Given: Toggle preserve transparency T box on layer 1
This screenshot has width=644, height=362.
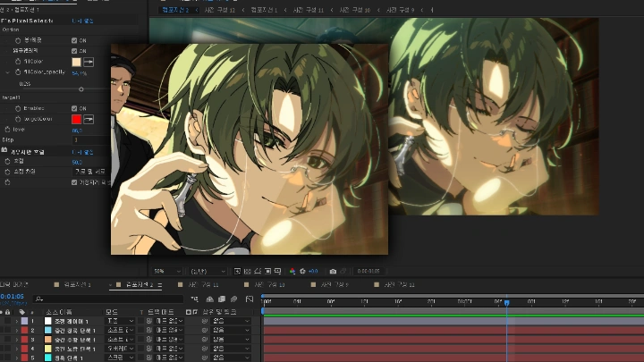Looking at the screenshot, I should [x=141, y=321].
